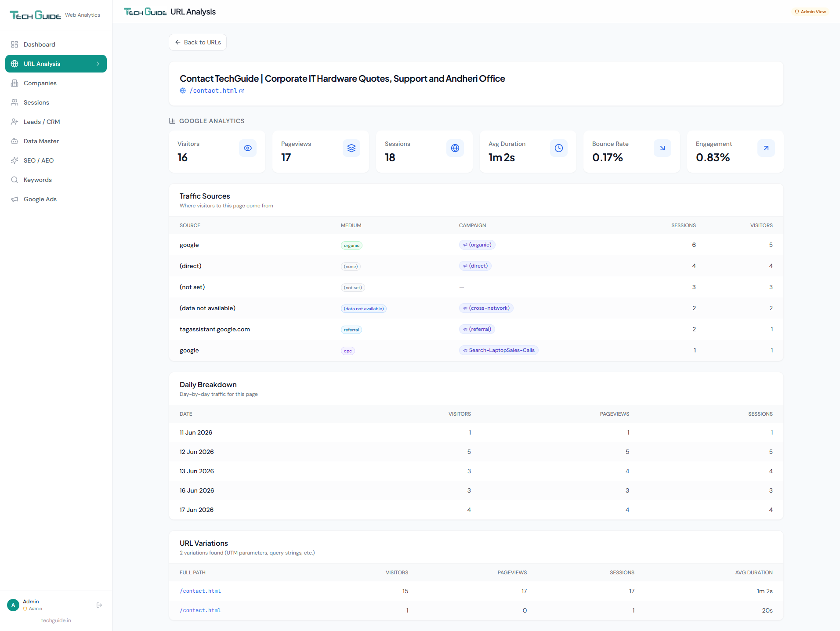Image resolution: width=840 pixels, height=631 pixels.
Task: Click the Engagement up-arrow icon
Action: (x=766, y=148)
